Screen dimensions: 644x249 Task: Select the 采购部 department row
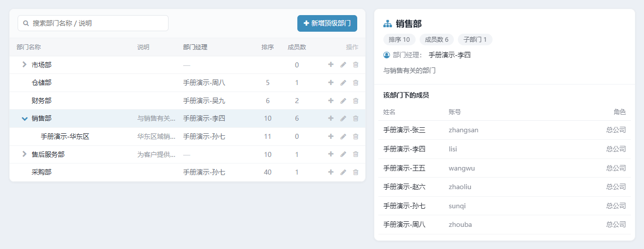[187, 172]
